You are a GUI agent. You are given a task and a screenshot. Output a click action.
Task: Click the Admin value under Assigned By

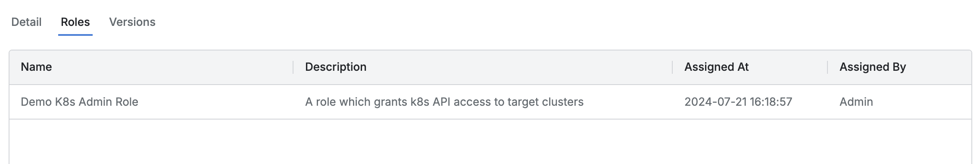coord(856,102)
